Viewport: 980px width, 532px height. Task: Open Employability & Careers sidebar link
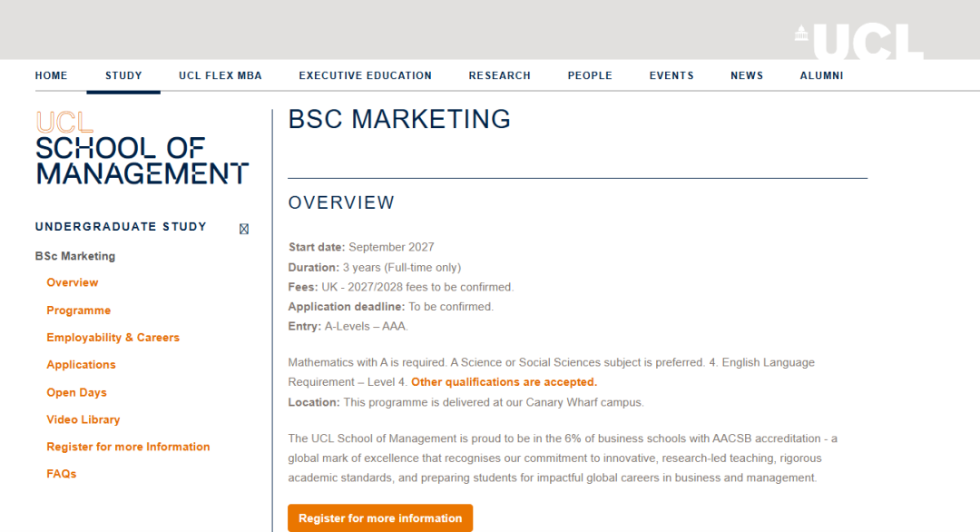point(113,338)
